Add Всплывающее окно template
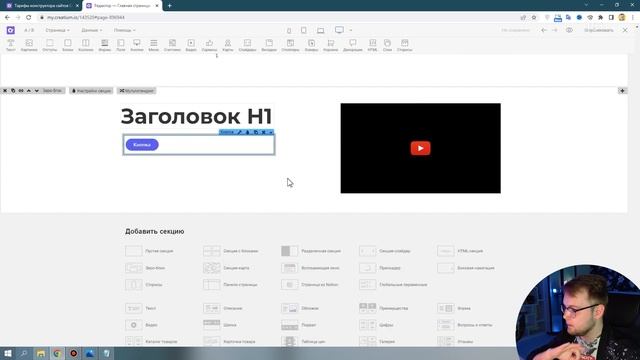This screenshot has width=640, height=360. point(310,268)
